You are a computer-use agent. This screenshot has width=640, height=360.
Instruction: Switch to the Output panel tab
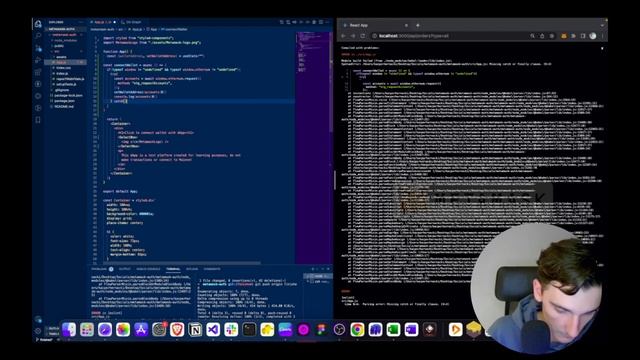(x=124, y=269)
